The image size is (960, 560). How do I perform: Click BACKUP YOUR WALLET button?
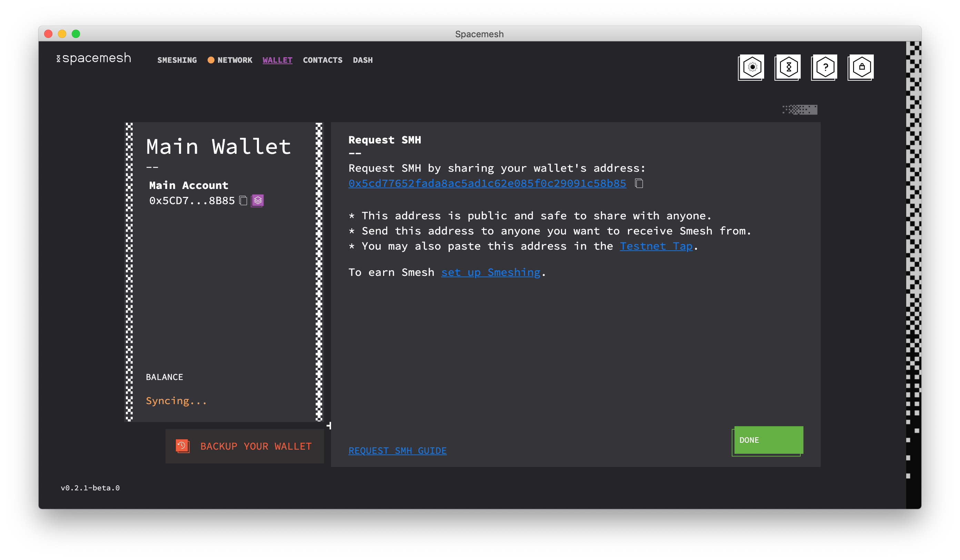click(244, 445)
